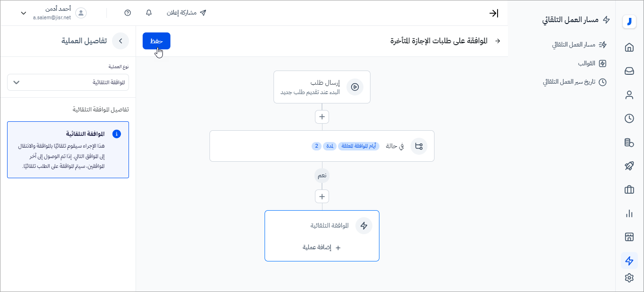Open the user account menu chevron
The image size is (644, 292).
point(24,13)
